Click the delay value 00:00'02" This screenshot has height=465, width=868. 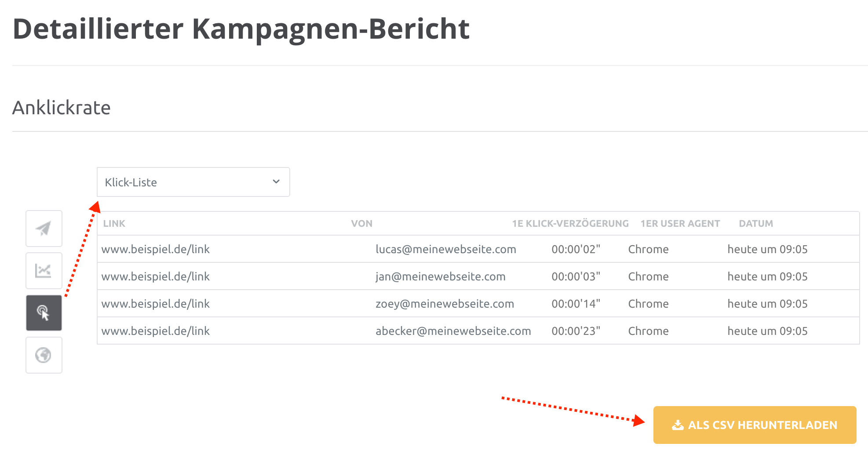tap(576, 249)
